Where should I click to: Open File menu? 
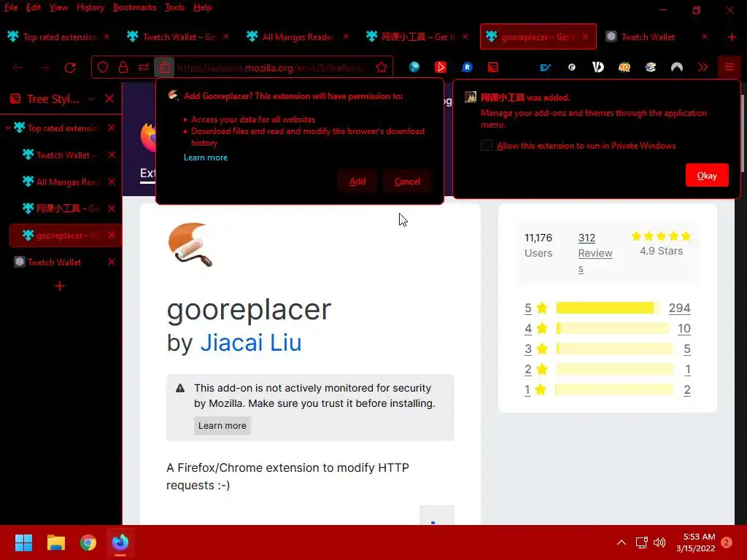[x=11, y=7]
